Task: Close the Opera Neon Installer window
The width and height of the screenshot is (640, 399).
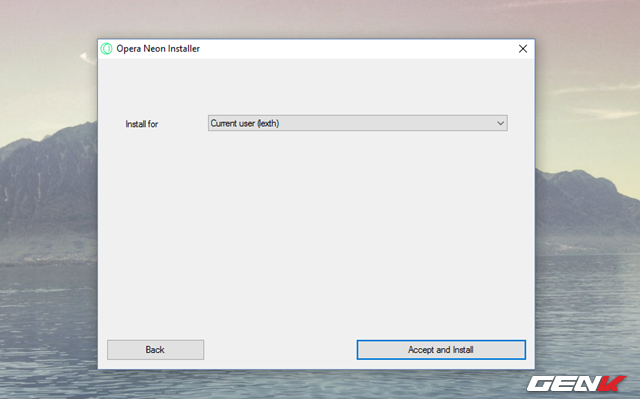Action: (523, 49)
